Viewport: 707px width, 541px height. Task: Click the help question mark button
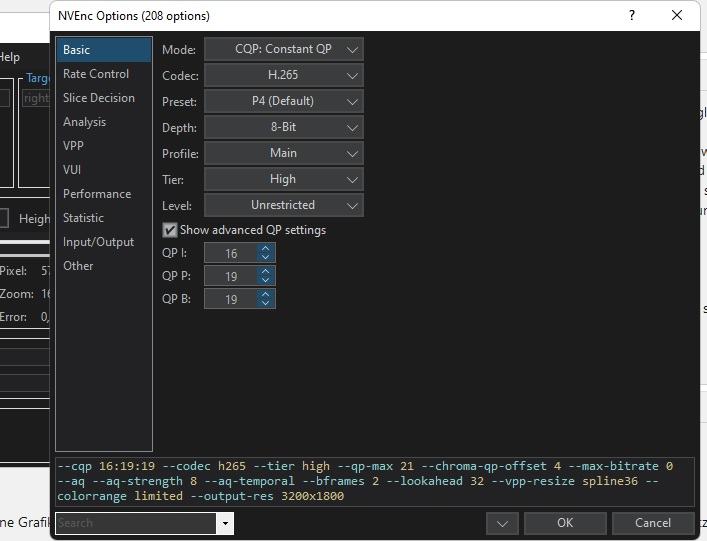632,16
